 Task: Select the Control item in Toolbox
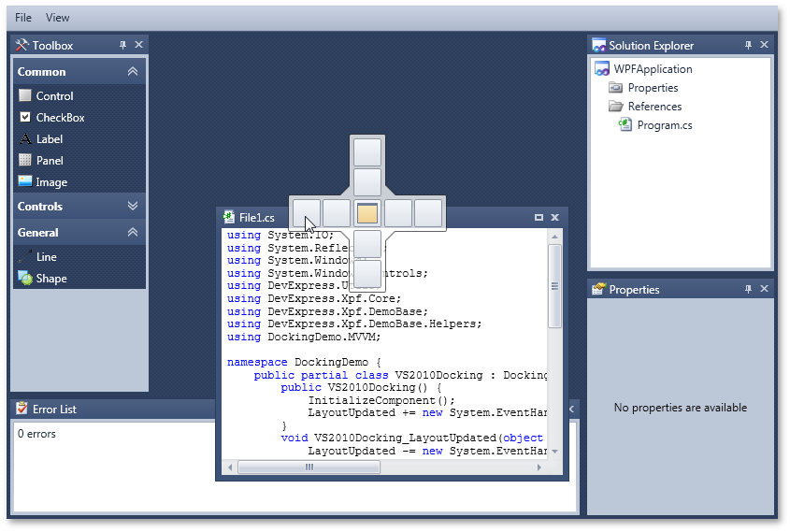point(53,95)
